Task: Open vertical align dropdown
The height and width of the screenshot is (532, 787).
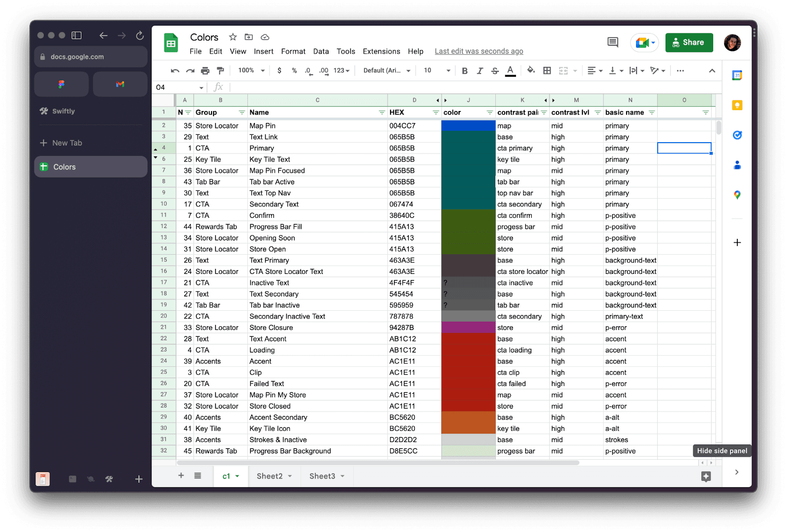Action: [616, 71]
